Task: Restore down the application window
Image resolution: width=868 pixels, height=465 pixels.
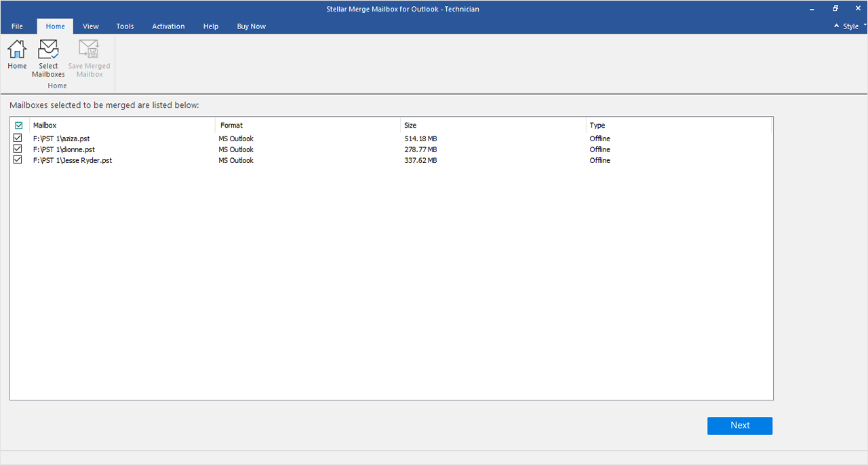Action: pos(835,9)
